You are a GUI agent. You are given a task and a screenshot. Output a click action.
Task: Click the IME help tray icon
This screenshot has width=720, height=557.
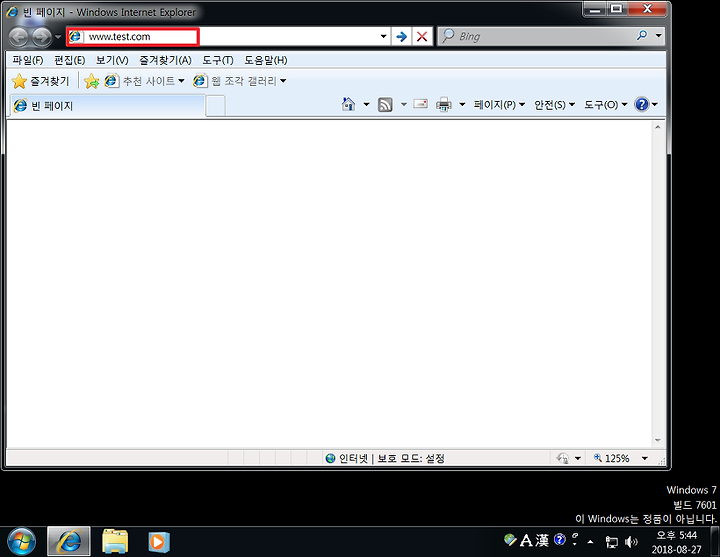click(x=559, y=540)
